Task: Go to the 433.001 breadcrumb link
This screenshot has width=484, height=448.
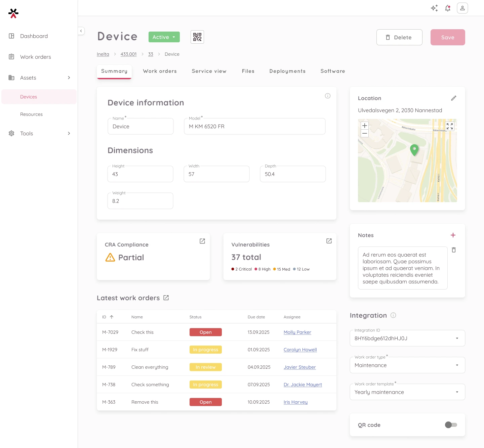Action: 128,54
